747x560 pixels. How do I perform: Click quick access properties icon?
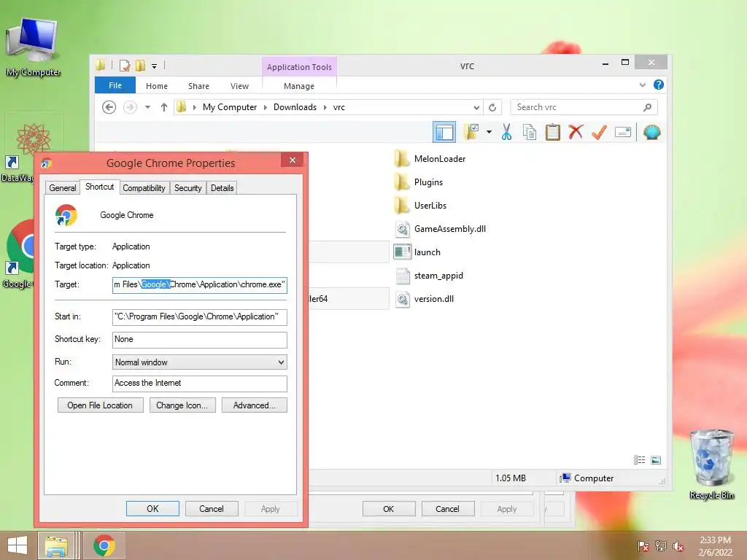(x=125, y=66)
